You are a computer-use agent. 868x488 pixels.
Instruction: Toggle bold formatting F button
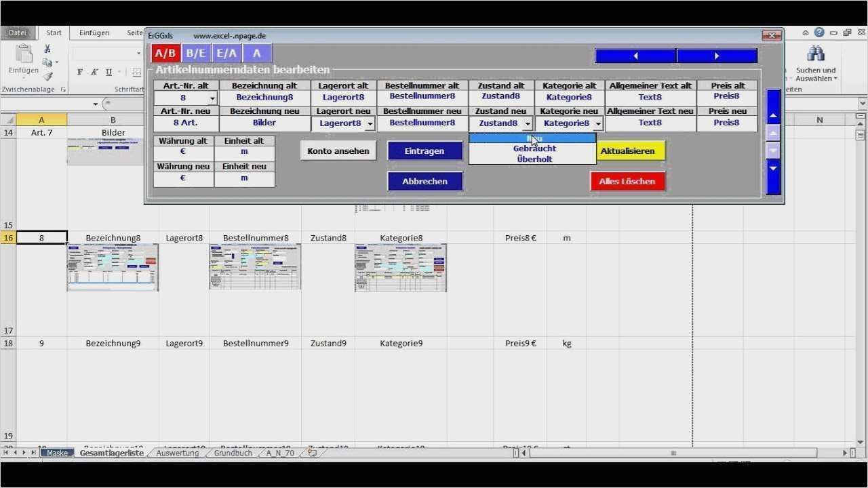coord(80,72)
